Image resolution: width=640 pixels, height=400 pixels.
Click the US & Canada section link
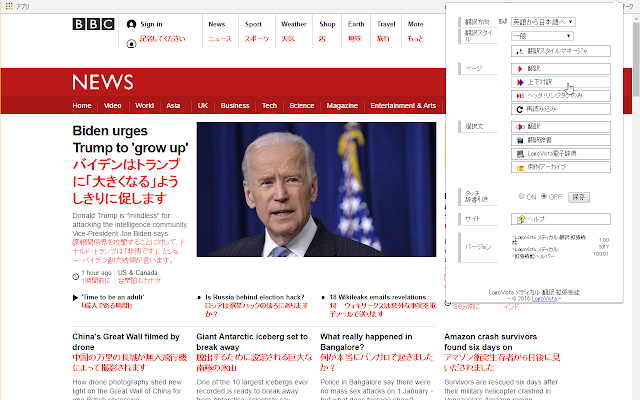[x=138, y=273]
